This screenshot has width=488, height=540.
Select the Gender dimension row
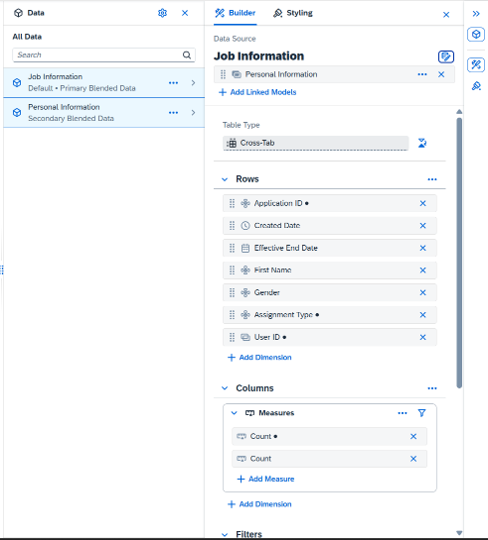[330, 293]
